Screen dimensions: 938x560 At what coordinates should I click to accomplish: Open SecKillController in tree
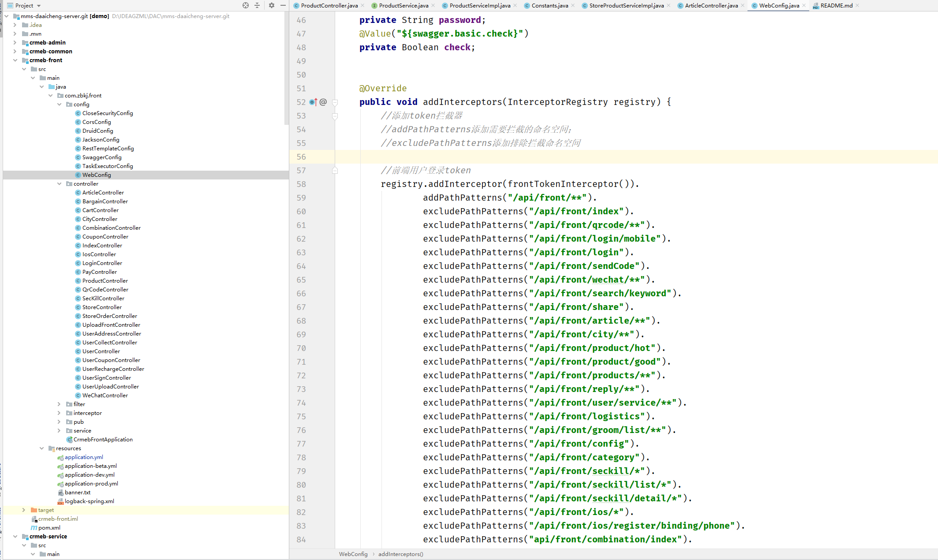[x=103, y=299]
